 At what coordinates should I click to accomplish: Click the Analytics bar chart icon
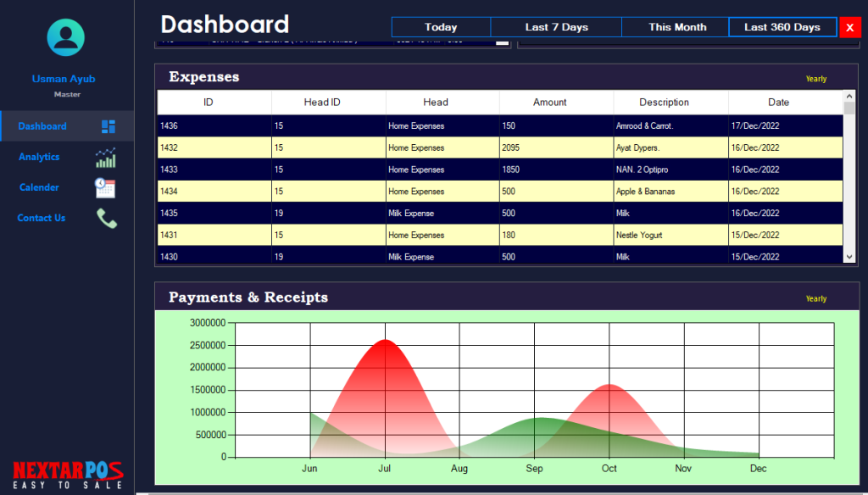pos(105,158)
